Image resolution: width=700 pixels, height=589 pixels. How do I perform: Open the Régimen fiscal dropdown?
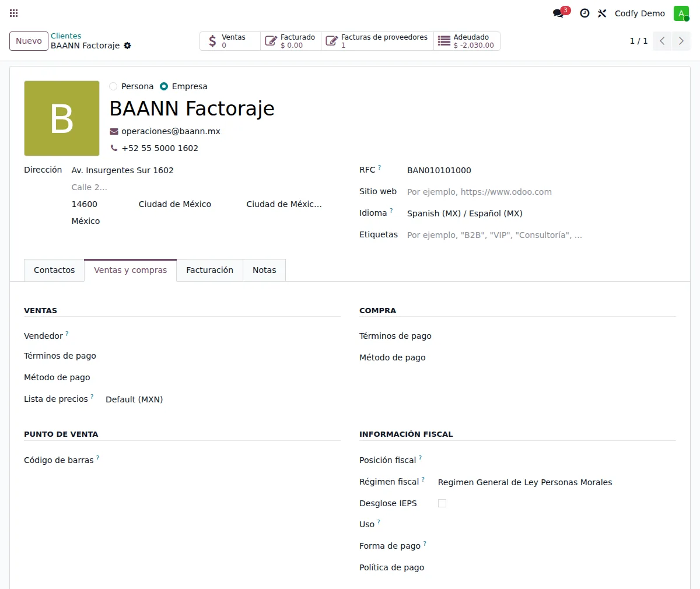[x=556, y=482]
